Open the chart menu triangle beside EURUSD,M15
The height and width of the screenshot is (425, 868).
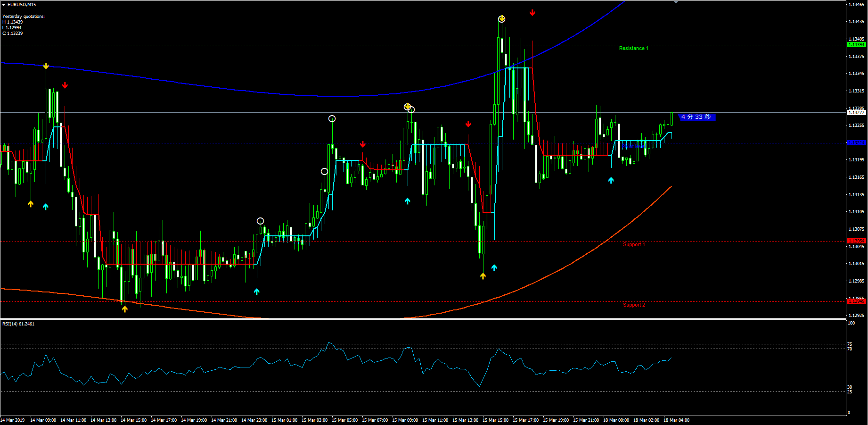(x=4, y=5)
